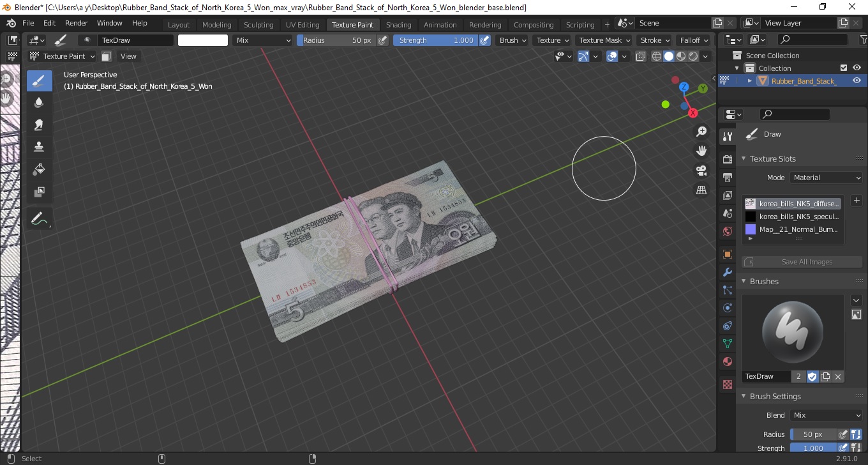Switch to the UV Editing workspace tab
This screenshot has width=868, height=465.
pos(303,25)
